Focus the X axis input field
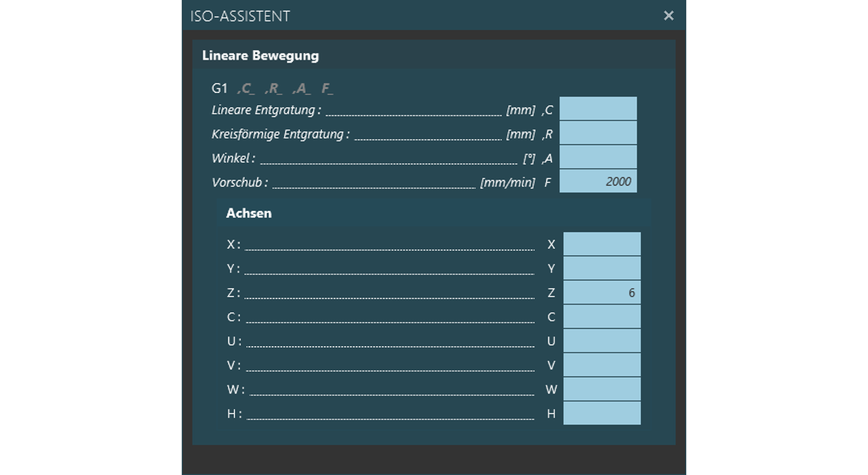This screenshot has width=868, height=475. (x=601, y=244)
